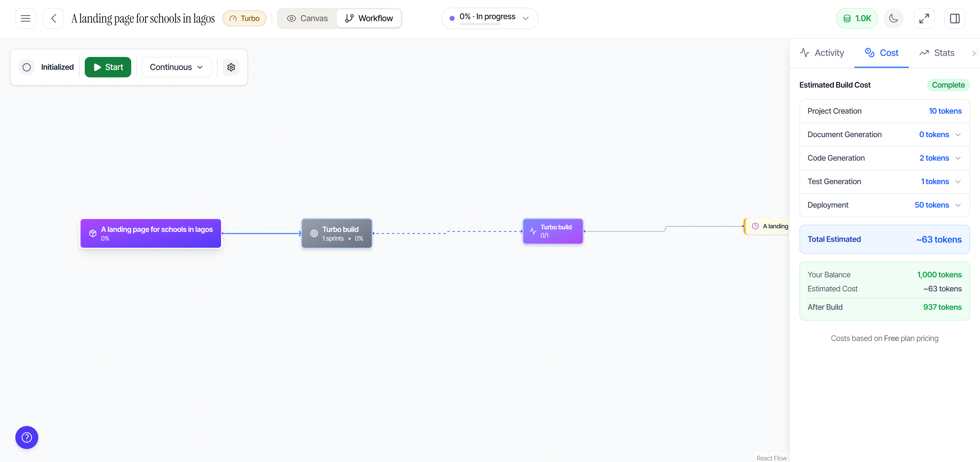Click the React Flow attribution link
Viewport: 980px width, 462px height.
coord(771,458)
